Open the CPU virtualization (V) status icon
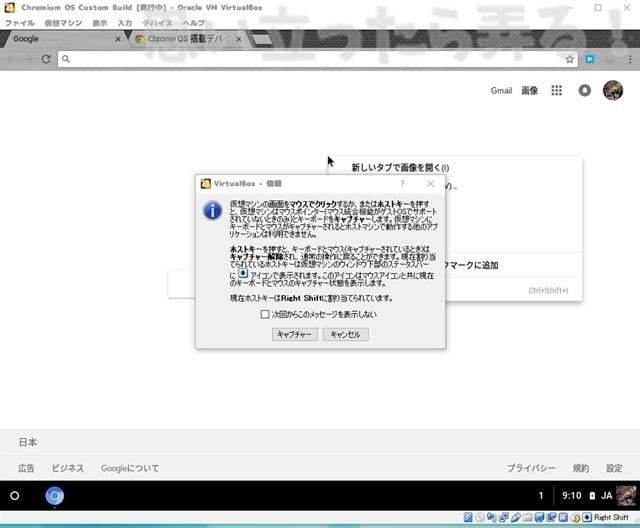 click(x=563, y=517)
